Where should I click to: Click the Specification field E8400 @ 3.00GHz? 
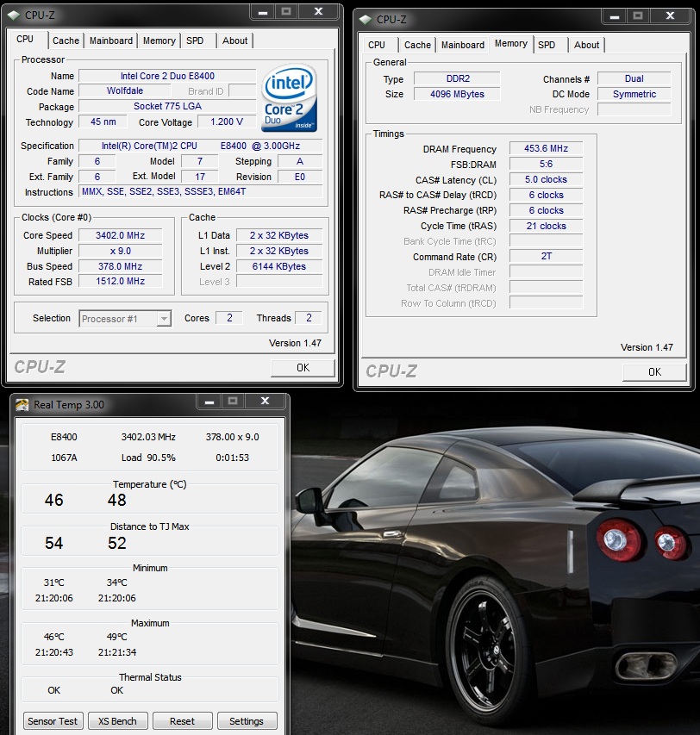point(201,146)
